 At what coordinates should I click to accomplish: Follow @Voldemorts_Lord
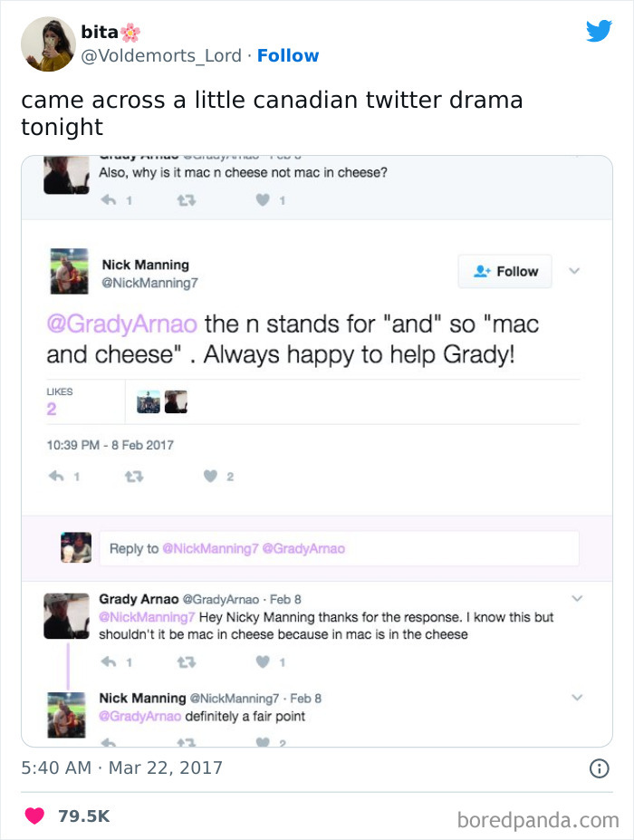(288, 55)
